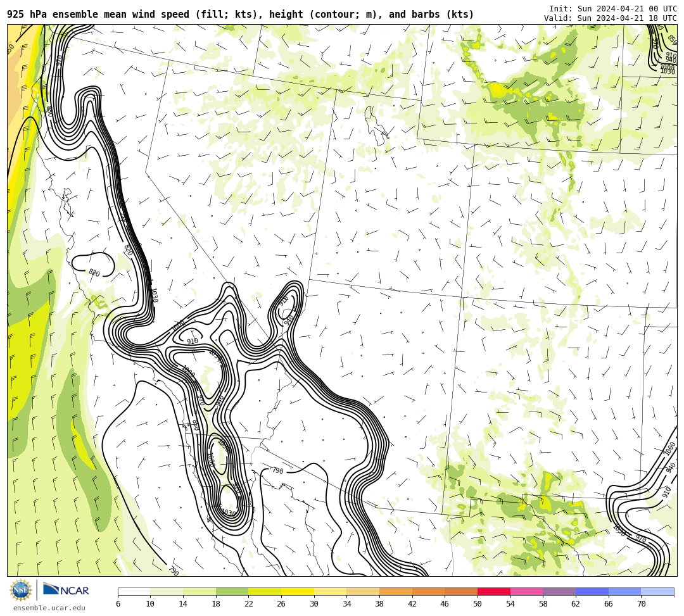Click the colorbar tick label '14'
This screenshot has width=684, height=616.
pos(183,604)
